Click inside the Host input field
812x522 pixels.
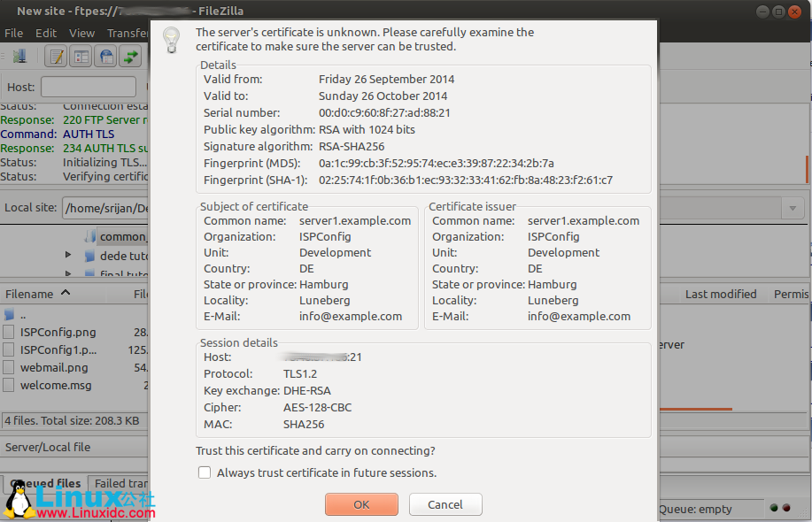88,86
